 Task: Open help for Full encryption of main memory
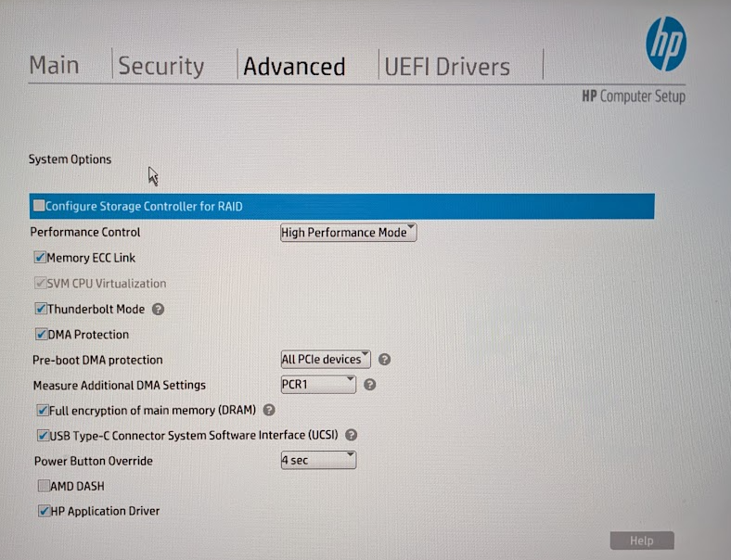point(269,410)
